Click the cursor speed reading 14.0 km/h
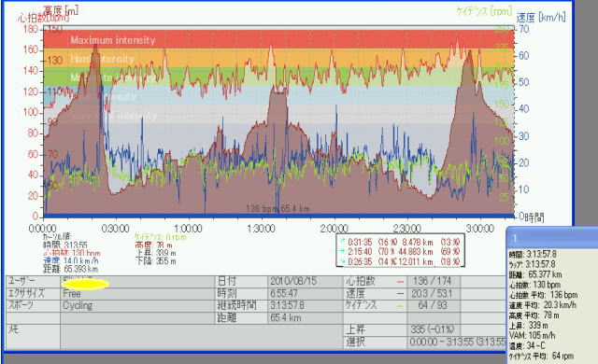The height and width of the screenshot is (364, 598). [x=71, y=260]
